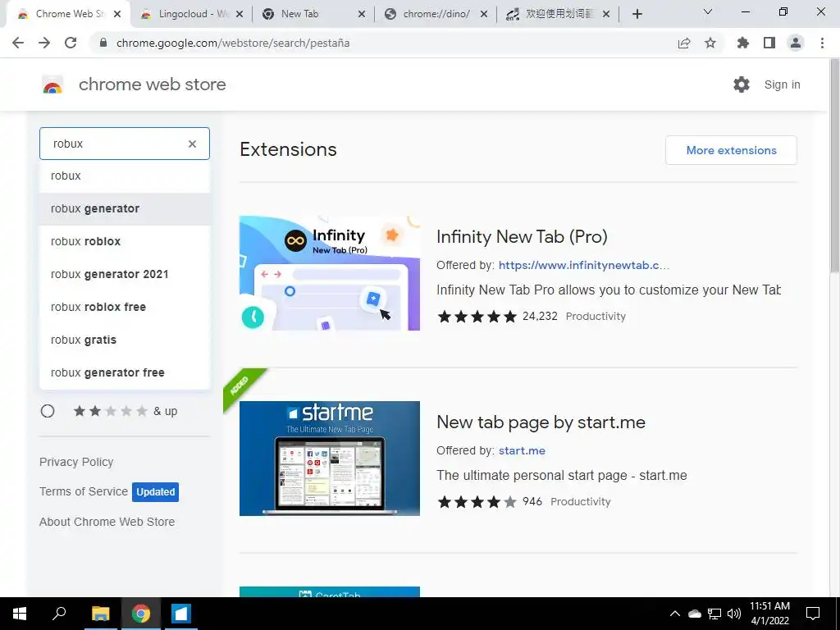Click the More extensions button
Viewport: 840px width, 630px height.
tap(731, 150)
